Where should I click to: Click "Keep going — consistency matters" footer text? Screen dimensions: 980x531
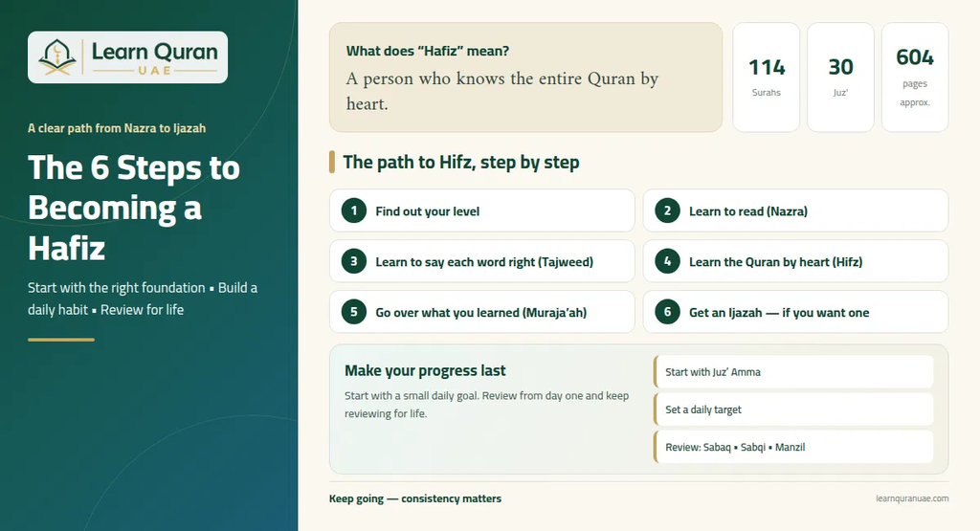pos(415,498)
